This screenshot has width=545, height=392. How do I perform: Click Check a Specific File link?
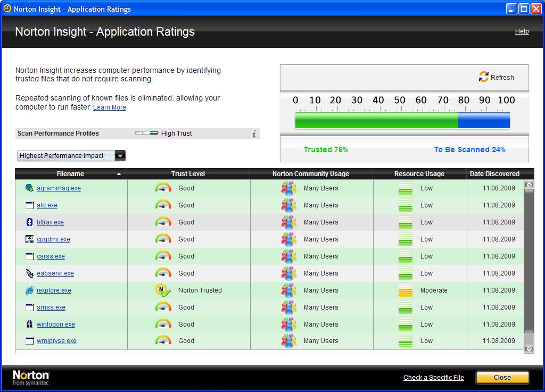433,378
